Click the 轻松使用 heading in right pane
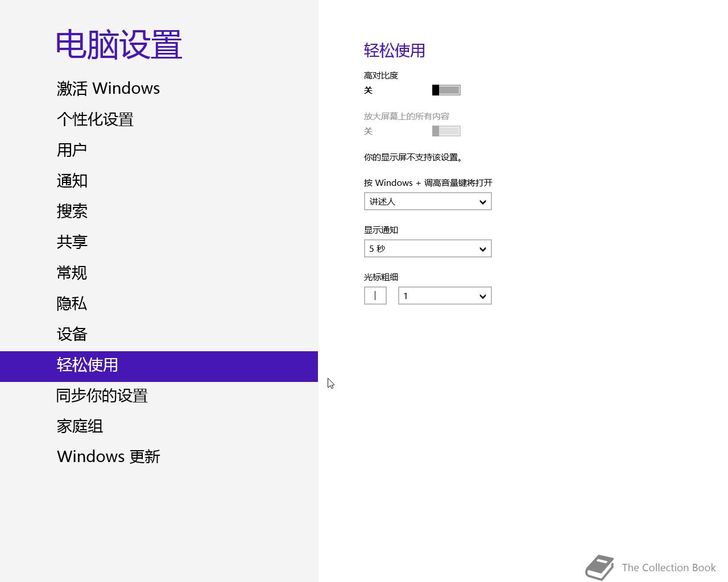728x582 pixels. [395, 50]
